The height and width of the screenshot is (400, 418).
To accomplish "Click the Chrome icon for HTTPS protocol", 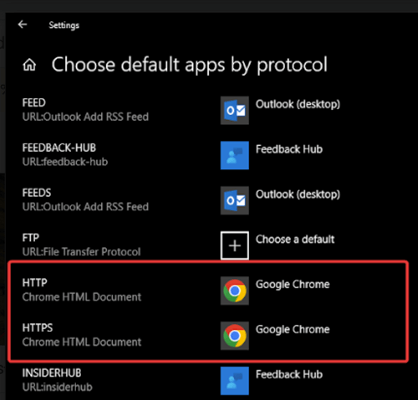I will [234, 336].
